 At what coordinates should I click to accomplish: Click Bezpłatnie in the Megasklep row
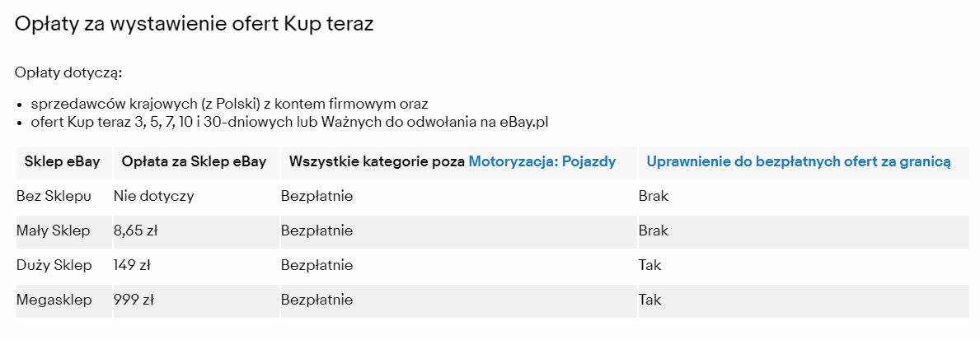[317, 300]
